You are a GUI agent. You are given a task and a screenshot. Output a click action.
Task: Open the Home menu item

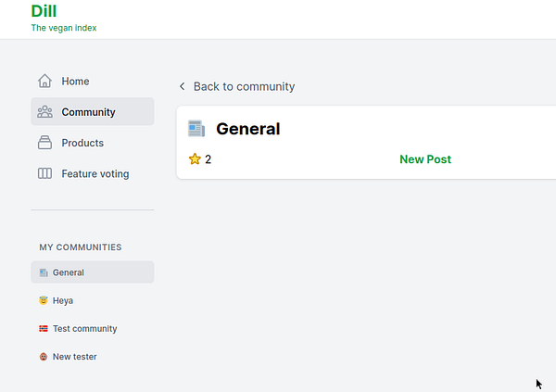(x=75, y=82)
